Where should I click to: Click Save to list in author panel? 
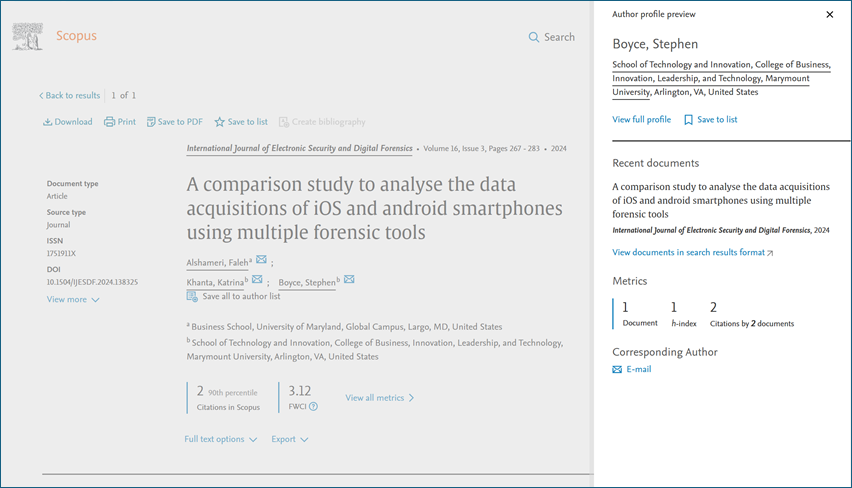(711, 119)
